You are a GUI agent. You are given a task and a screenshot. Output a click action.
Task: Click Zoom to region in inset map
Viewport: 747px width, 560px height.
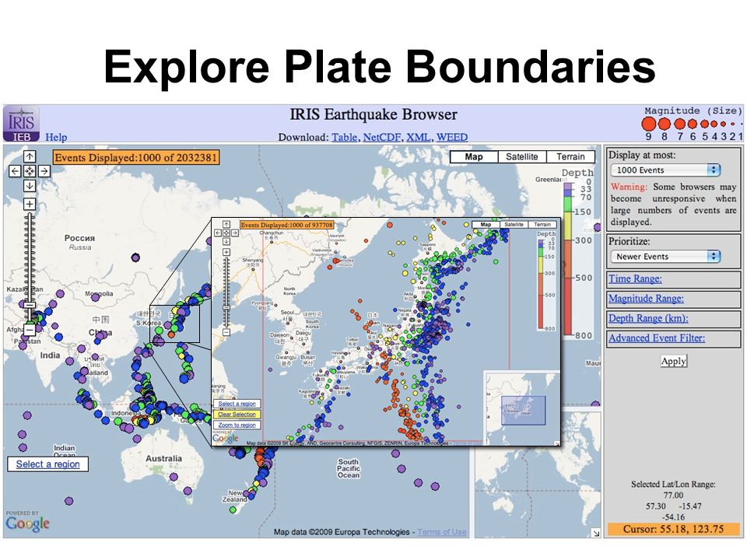[x=237, y=425]
